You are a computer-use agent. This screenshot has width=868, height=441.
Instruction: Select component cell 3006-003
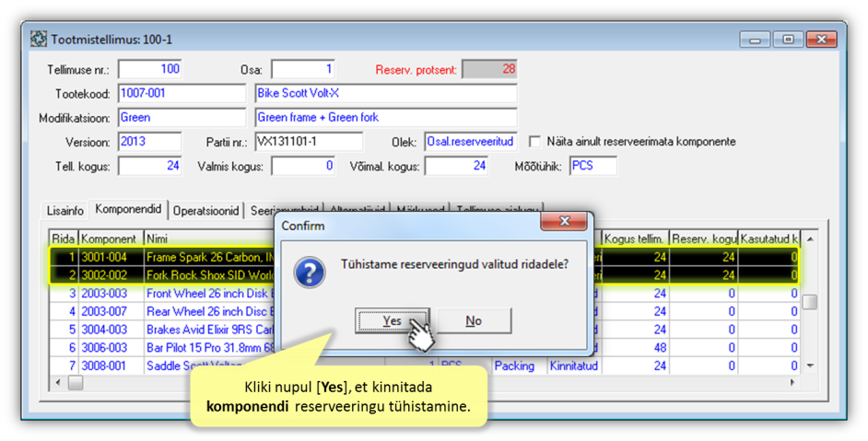point(111,348)
